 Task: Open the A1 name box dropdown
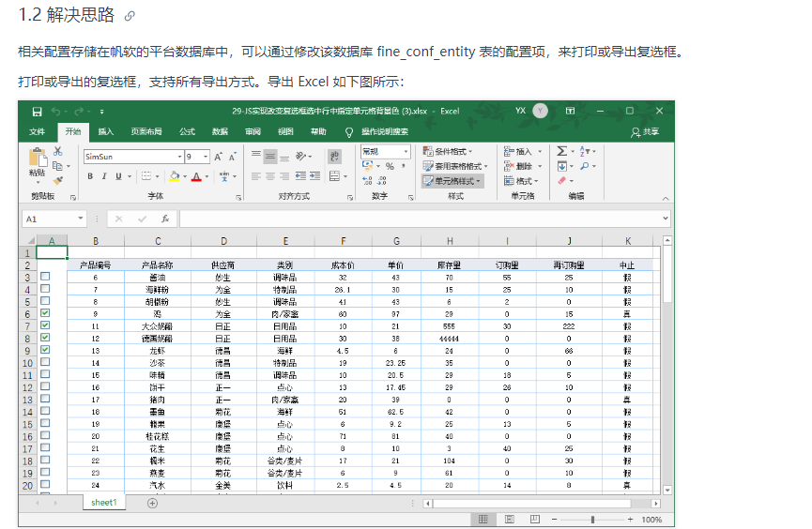[81, 219]
